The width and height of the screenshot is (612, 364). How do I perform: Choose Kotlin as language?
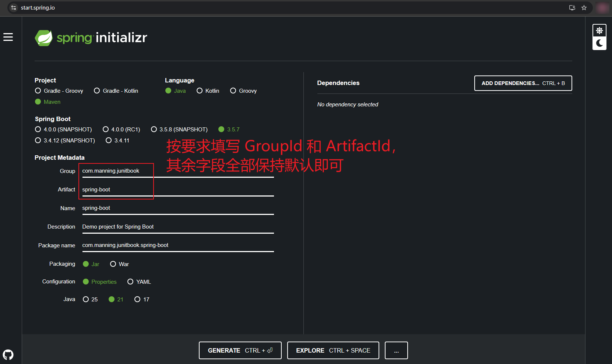pyautogui.click(x=208, y=91)
